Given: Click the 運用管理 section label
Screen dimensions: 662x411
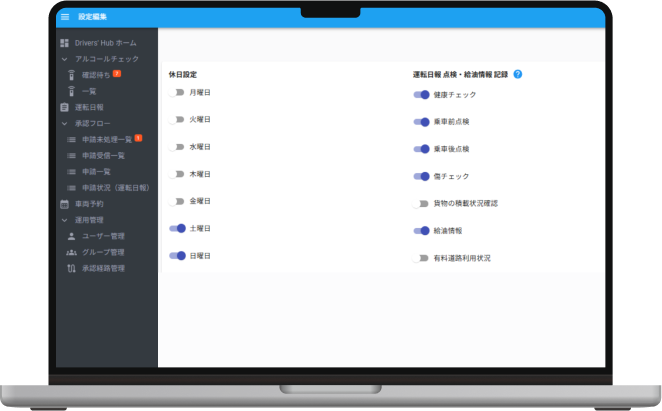Looking at the screenshot, I should coord(89,220).
